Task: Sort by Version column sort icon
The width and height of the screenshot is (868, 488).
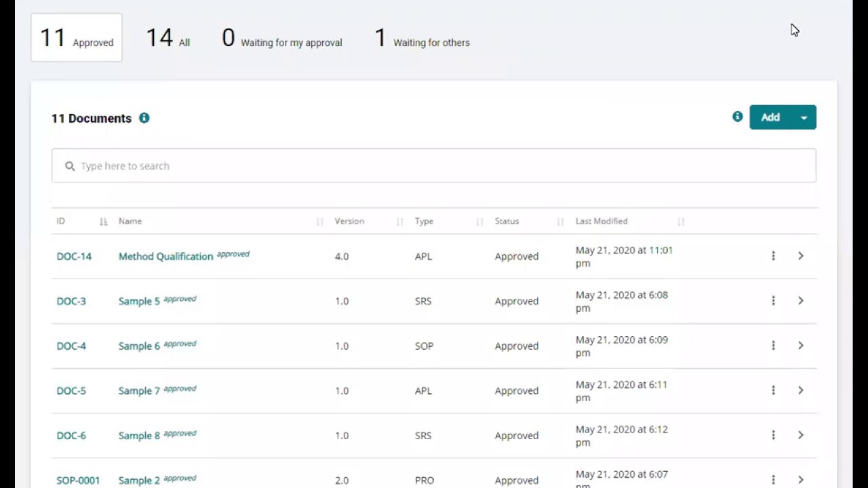Action: 399,222
